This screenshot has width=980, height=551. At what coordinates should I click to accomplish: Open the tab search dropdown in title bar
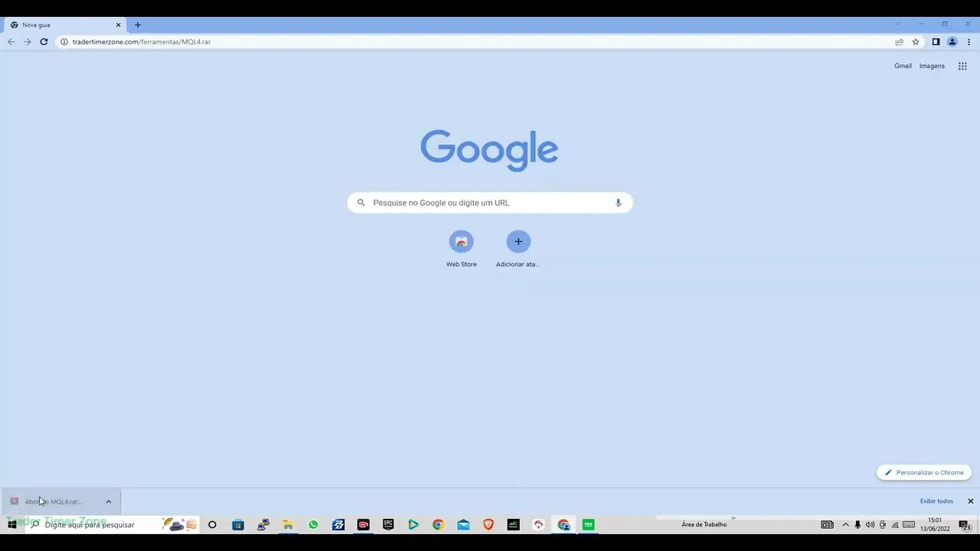pyautogui.click(x=898, y=24)
